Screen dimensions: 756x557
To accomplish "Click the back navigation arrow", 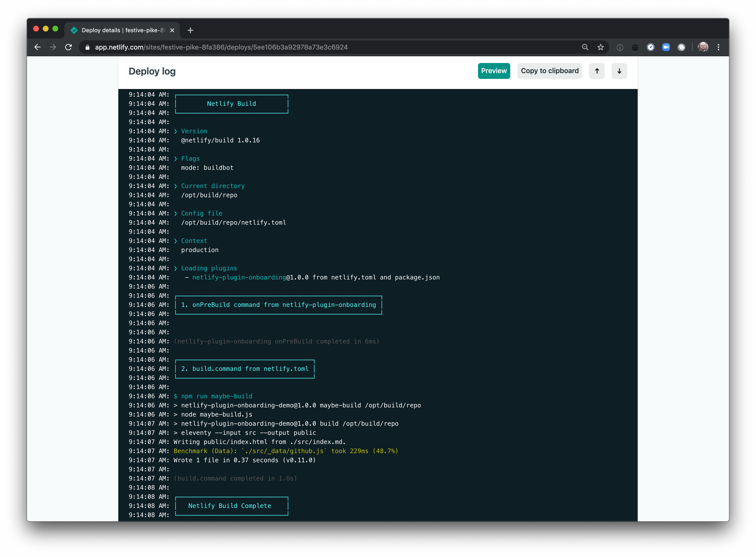I will pyautogui.click(x=38, y=47).
